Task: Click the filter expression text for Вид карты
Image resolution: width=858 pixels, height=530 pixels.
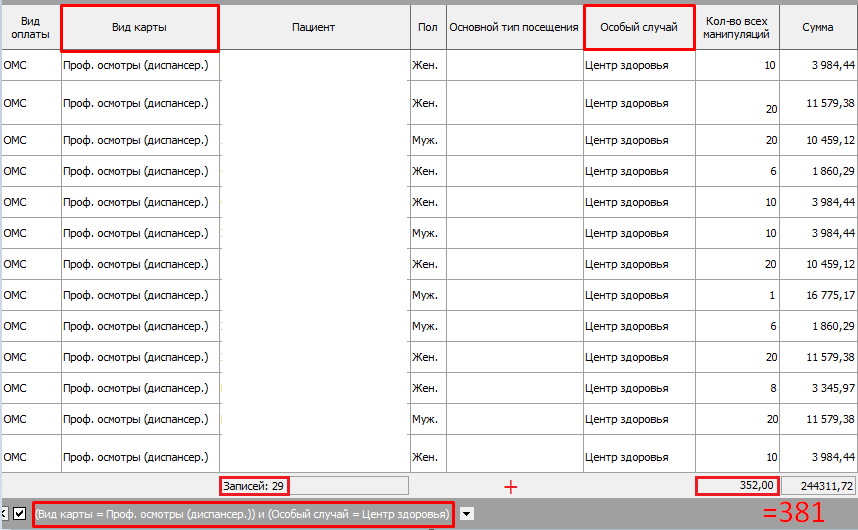Action: tap(242, 514)
